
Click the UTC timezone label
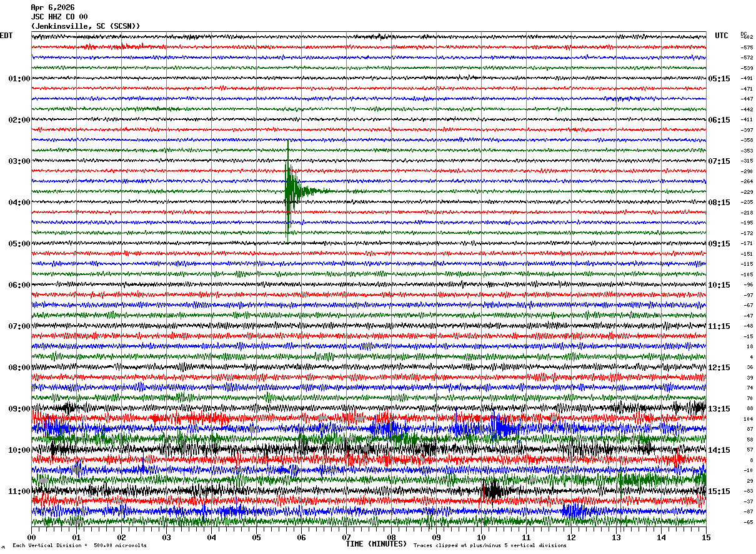coord(722,36)
